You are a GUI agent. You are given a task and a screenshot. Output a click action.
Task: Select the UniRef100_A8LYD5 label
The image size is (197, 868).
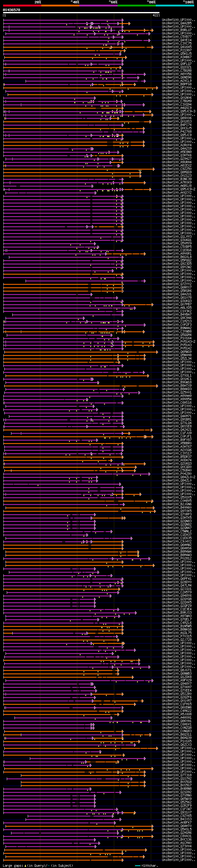click(x=176, y=308)
